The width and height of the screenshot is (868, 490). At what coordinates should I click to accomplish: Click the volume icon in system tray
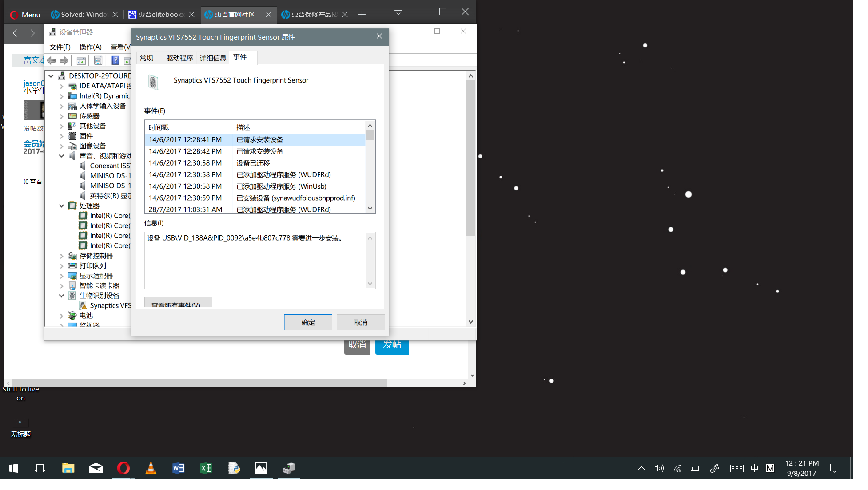659,468
